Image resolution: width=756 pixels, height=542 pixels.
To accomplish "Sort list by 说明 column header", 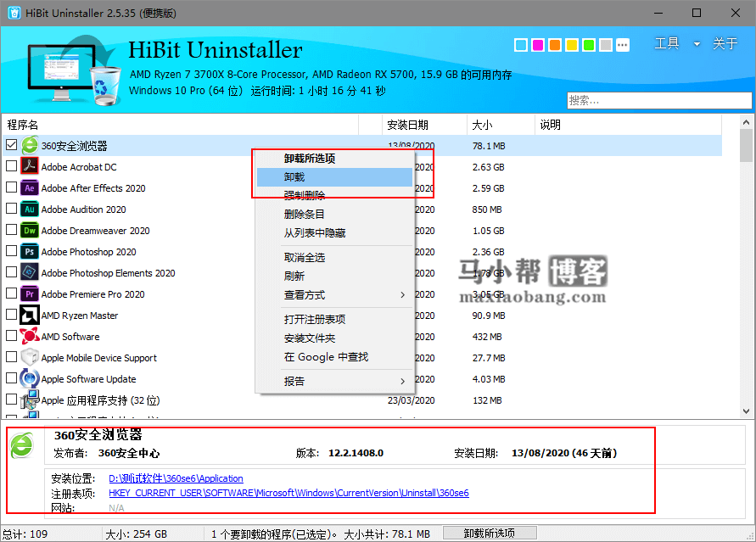I will point(628,125).
